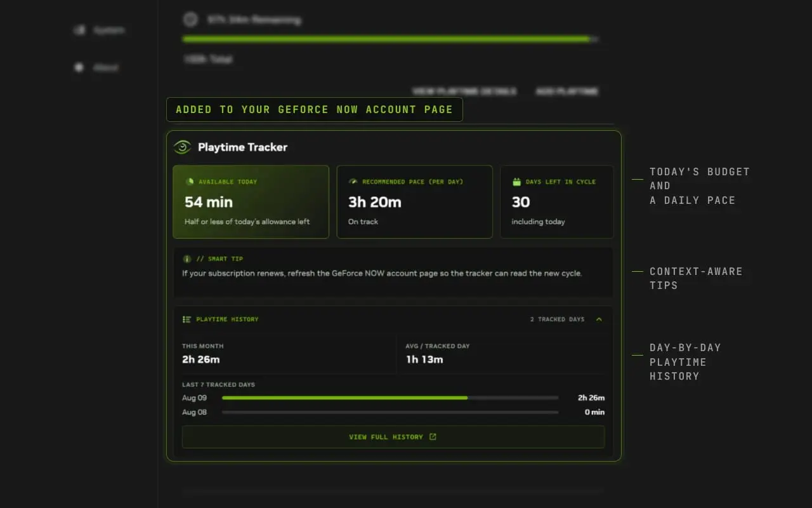The image size is (812, 508).
Task: Click the '3h 20m' recommended pace value
Action: coord(375,202)
